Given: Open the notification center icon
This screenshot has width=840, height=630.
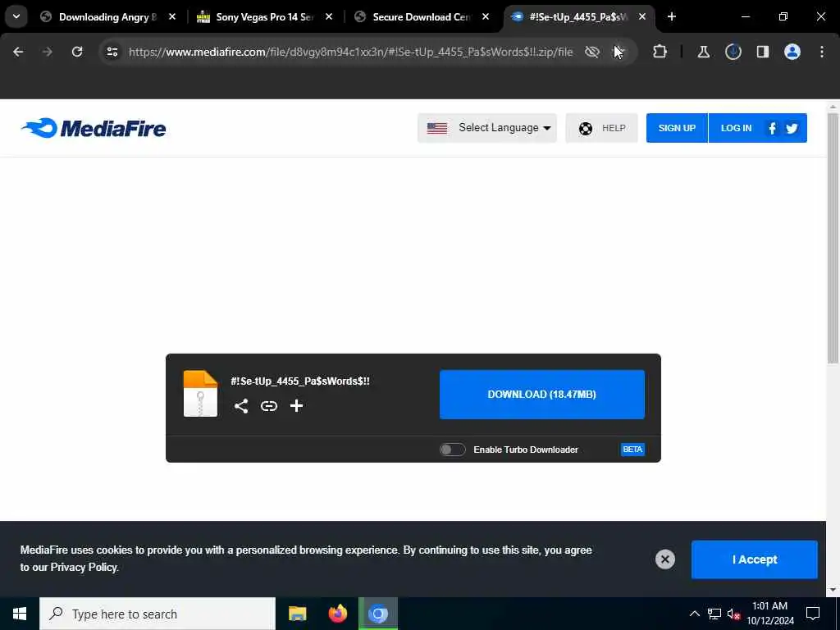Looking at the screenshot, I should coord(813,614).
